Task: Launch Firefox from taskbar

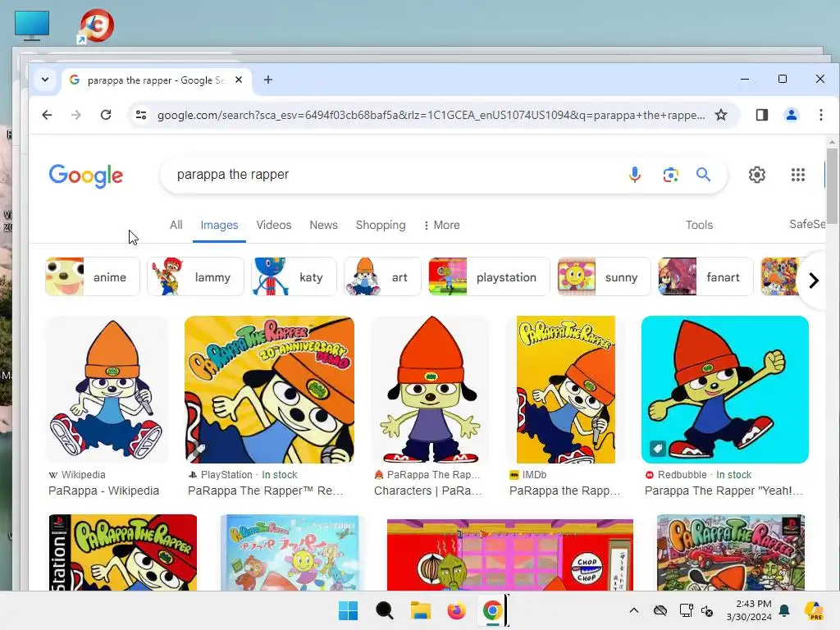Action: (456, 610)
